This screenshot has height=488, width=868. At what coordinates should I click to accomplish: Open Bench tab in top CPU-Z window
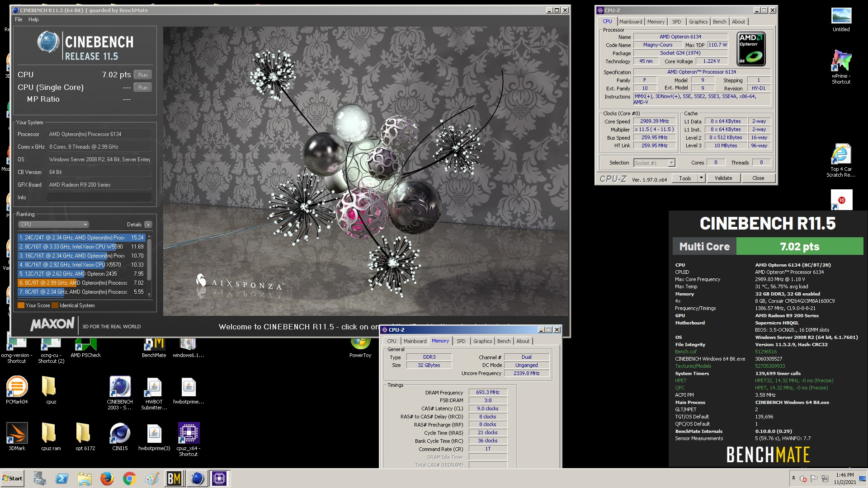719,22
